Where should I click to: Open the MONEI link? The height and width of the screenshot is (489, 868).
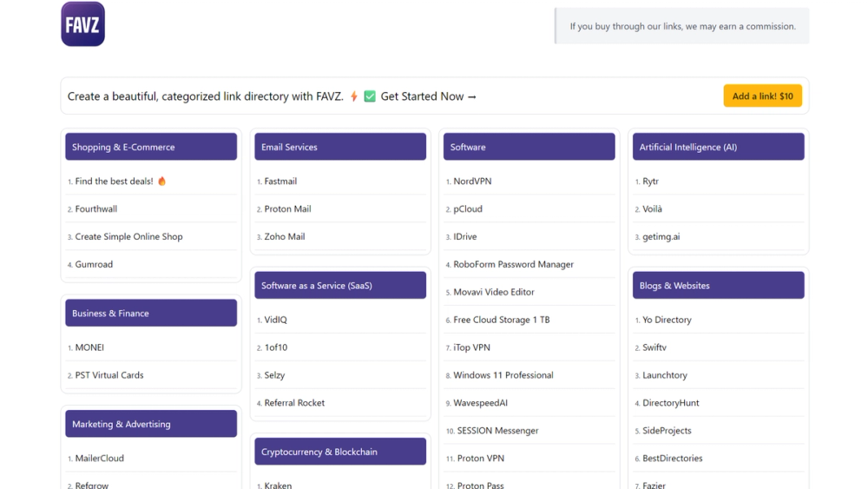(x=89, y=347)
